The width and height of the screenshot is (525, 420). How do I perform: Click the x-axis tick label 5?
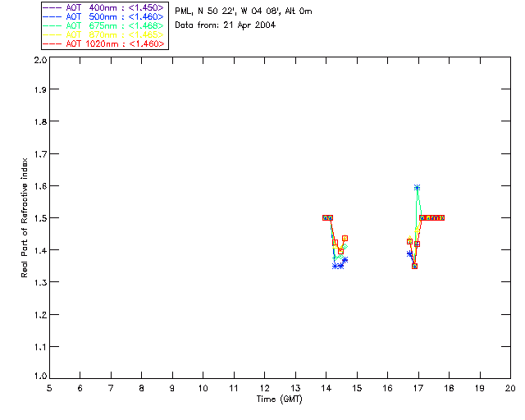tap(49, 389)
